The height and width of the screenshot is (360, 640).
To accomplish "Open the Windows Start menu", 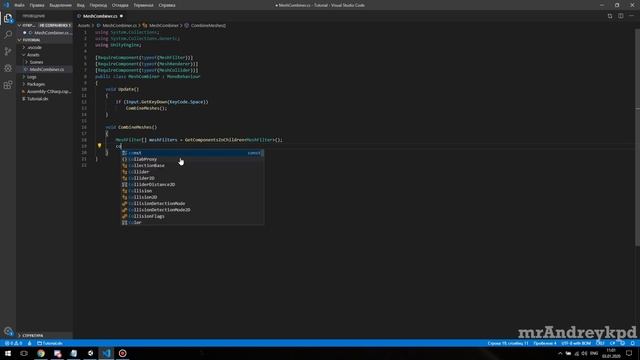I will [x=8, y=353].
